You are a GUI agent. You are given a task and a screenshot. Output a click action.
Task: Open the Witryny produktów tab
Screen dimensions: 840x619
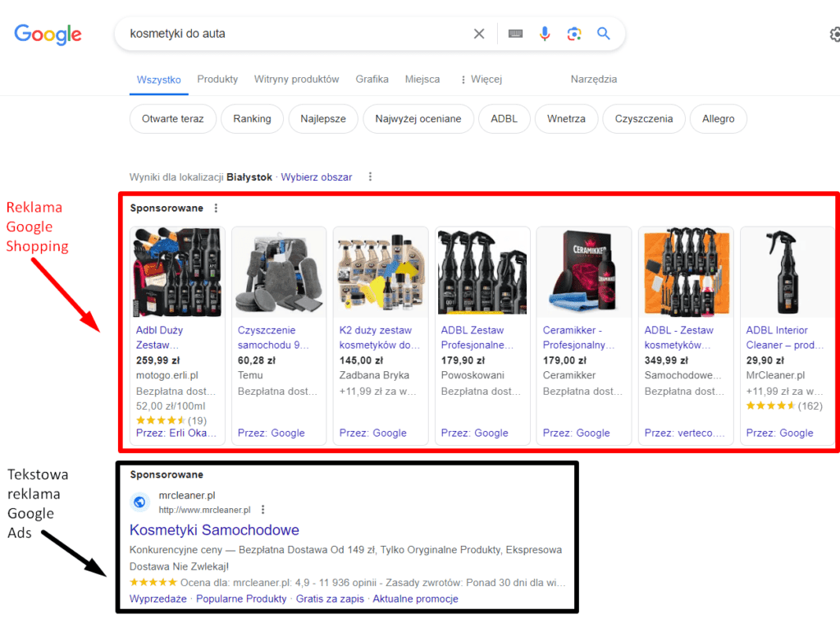(296, 80)
